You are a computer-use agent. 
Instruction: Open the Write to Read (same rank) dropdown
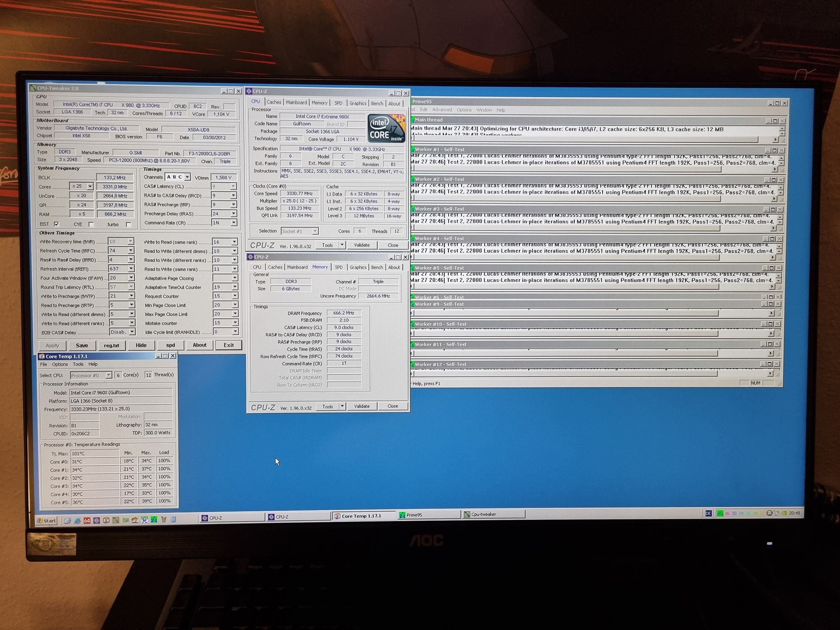coord(234,242)
